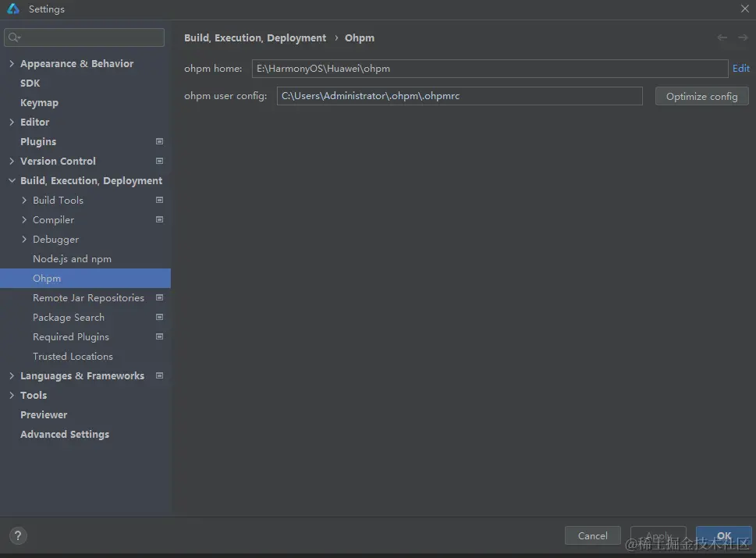Click the project-level icon beside Languages & Frameworks
The height and width of the screenshot is (558, 756).
160,375
